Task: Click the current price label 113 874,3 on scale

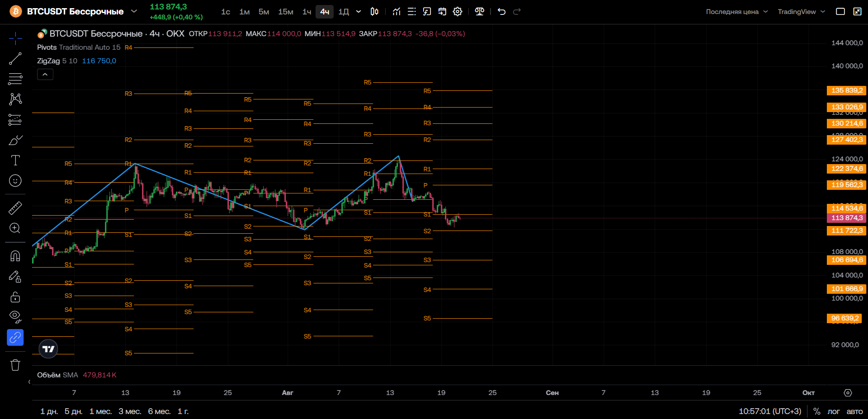Action: click(x=846, y=218)
